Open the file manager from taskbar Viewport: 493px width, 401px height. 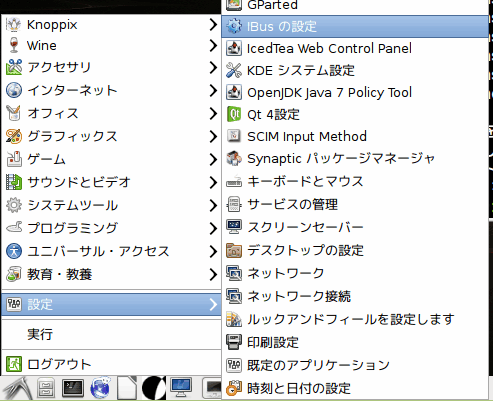[x=46, y=389]
